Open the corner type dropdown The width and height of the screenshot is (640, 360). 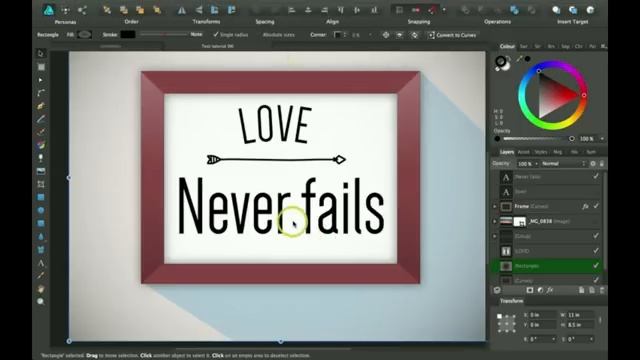[x=340, y=35]
